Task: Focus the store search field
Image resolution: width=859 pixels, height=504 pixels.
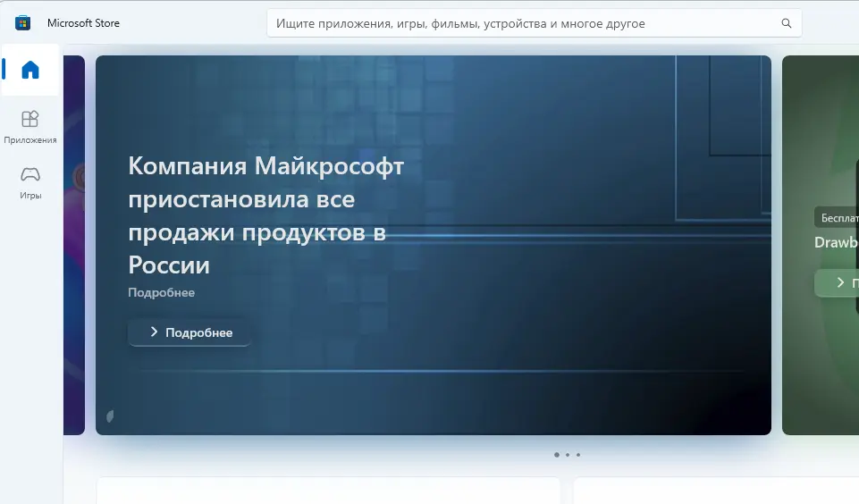Action: click(x=518, y=24)
